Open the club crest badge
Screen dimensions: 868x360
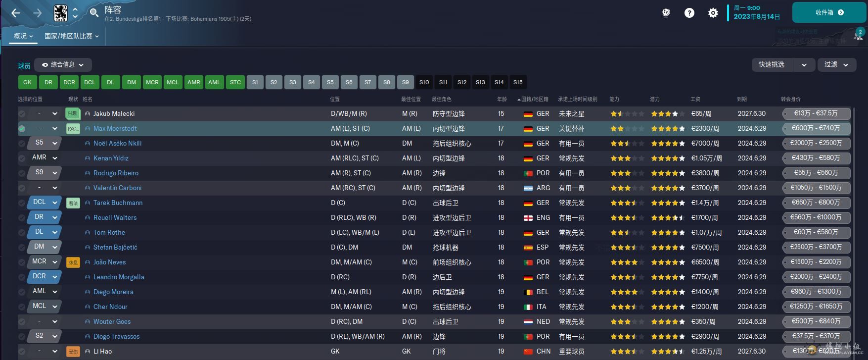pos(60,13)
